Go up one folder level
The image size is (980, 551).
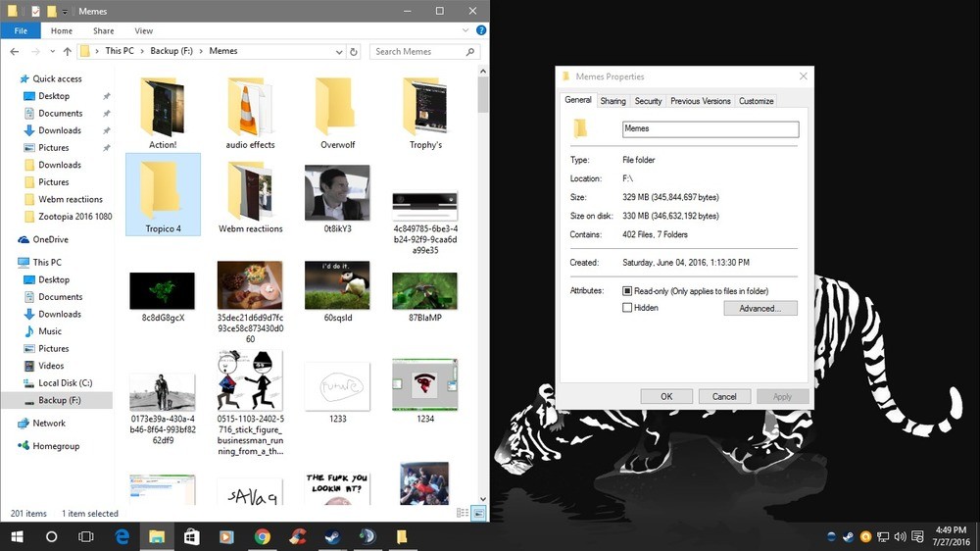pos(67,51)
